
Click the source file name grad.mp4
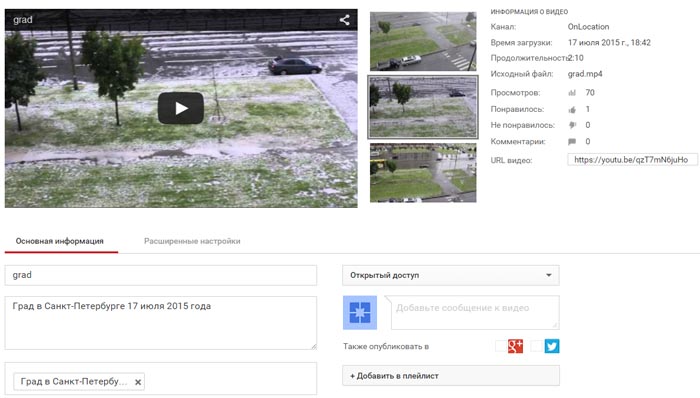[x=585, y=74]
